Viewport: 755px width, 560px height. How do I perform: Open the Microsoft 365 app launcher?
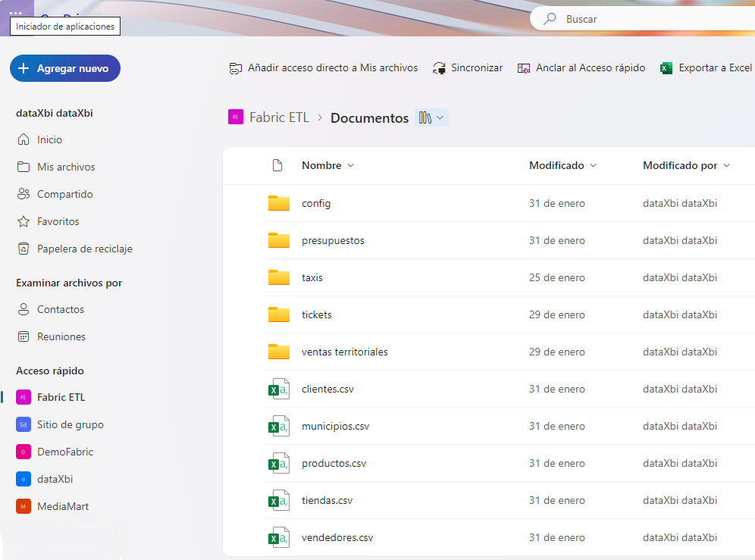pyautogui.click(x=17, y=11)
